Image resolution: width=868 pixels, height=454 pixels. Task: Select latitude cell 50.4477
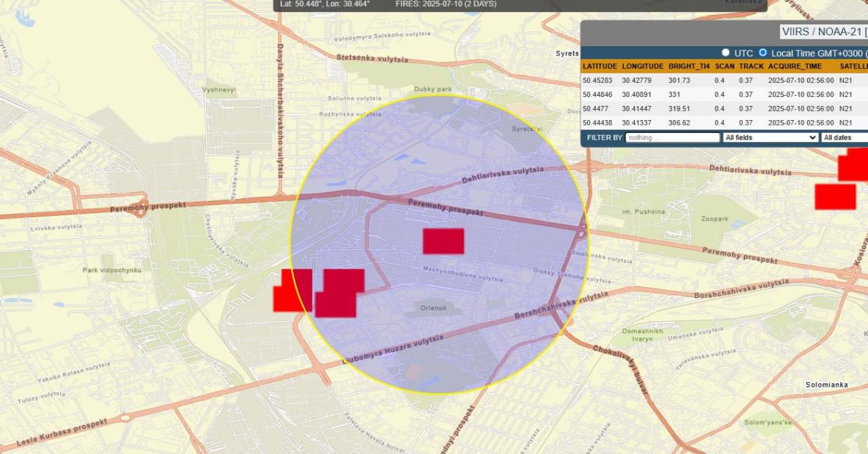(x=594, y=109)
